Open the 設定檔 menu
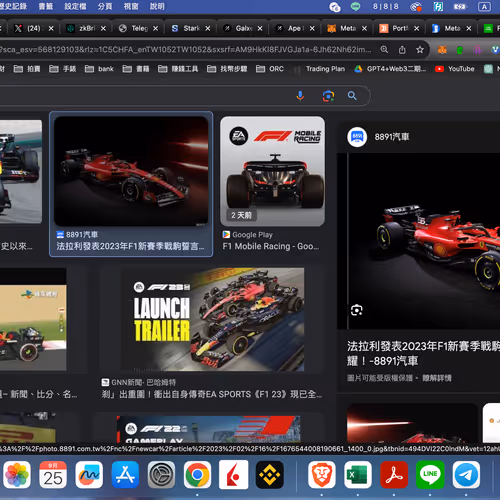The height and width of the screenshot is (500, 500). [x=75, y=6]
